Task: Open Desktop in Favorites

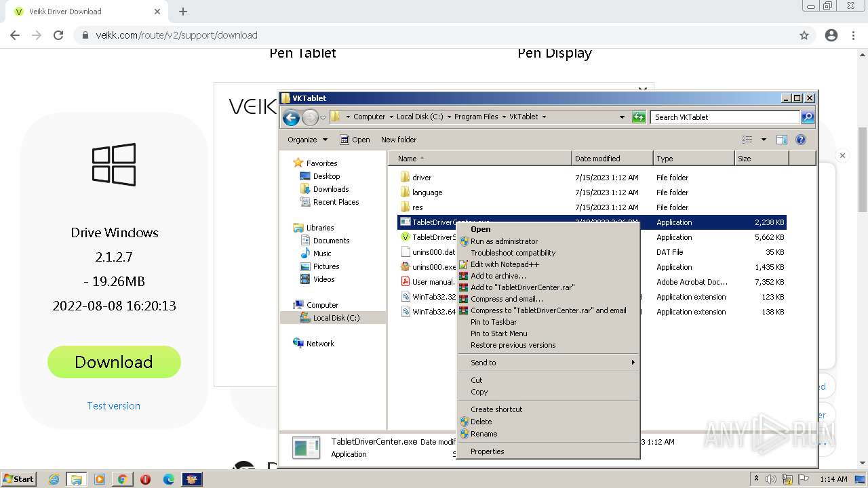Action: tap(320, 176)
